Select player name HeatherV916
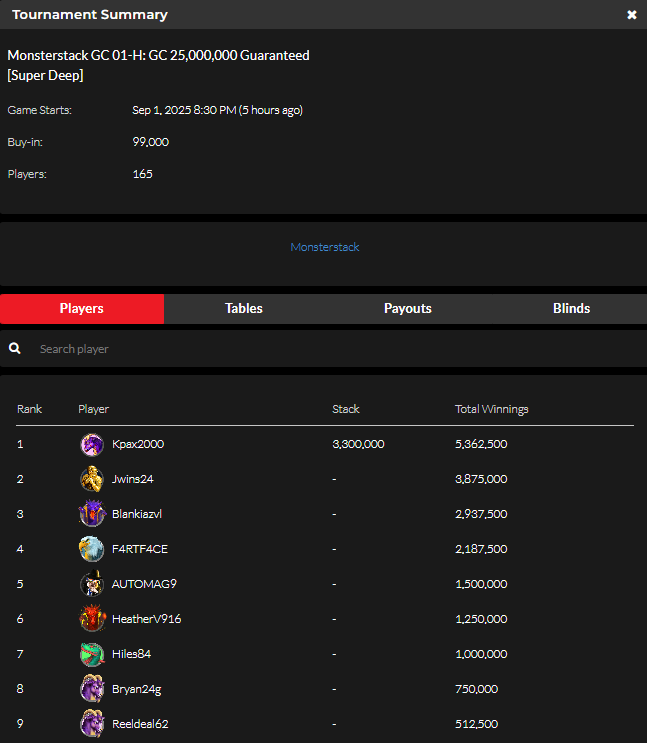Image resolution: width=647 pixels, height=743 pixels. coord(146,619)
